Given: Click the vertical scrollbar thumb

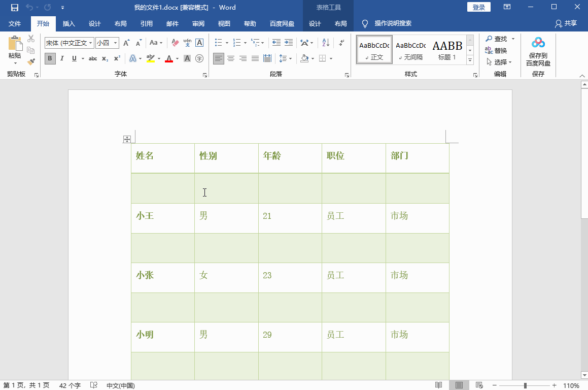Looking at the screenshot, I should coord(584,153).
